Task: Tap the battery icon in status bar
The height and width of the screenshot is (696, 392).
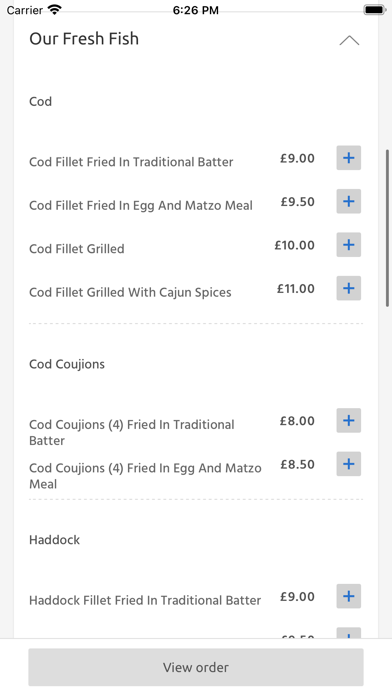Action: coord(375,10)
